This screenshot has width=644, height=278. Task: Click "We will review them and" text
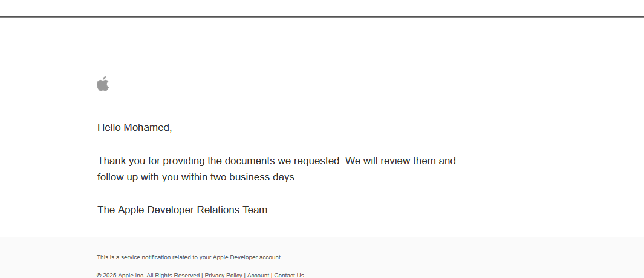pos(400,161)
